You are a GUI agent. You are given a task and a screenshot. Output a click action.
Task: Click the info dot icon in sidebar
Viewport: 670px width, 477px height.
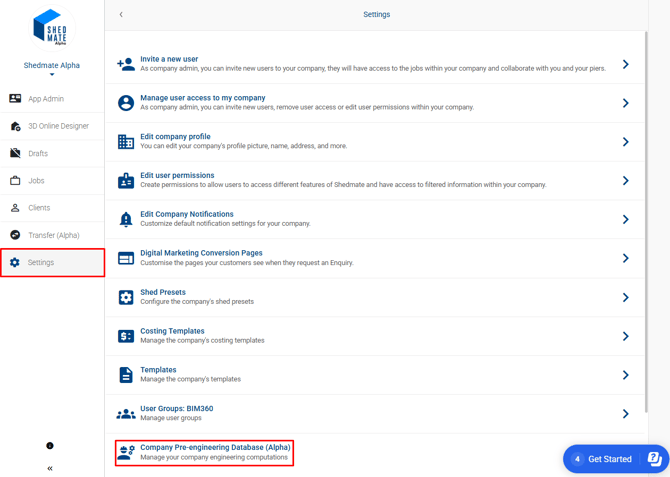pyautogui.click(x=50, y=446)
